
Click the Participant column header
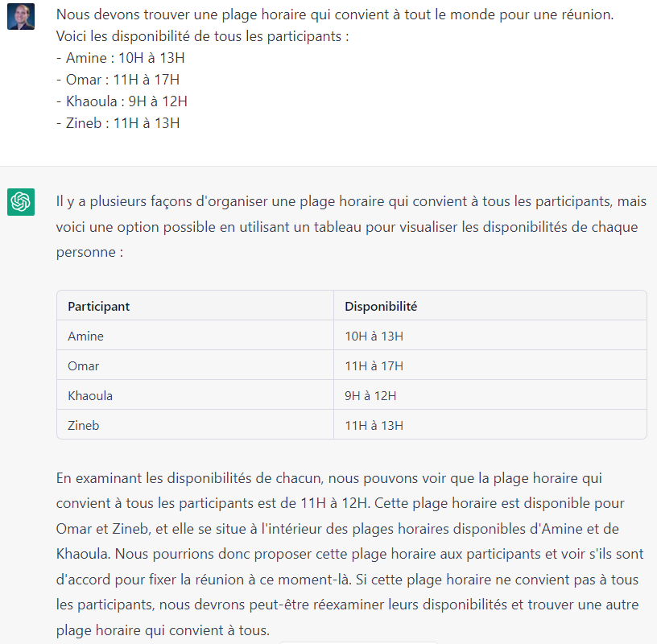[x=99, y=307]
